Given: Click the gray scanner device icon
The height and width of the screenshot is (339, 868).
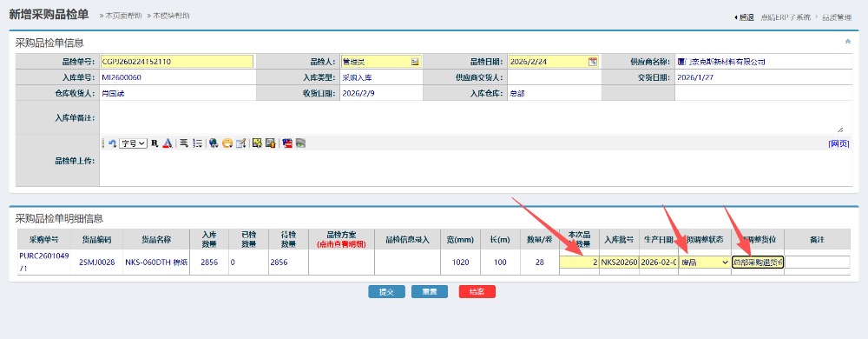Looking at the screenshot, I should (x=300, y=143).
